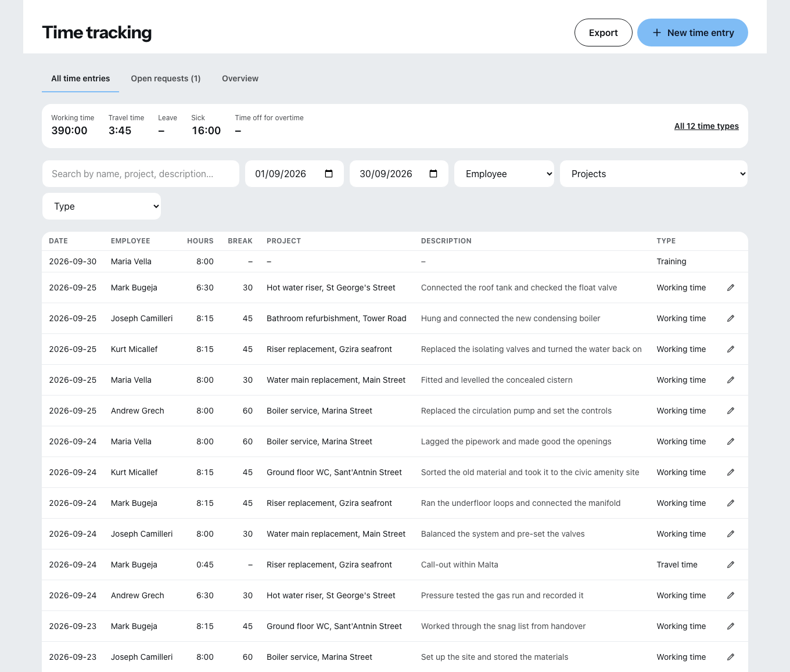The width and height of the screenshot is (790, 672).
Task: Click 'Hung and connected the new condensing boiler'
Action: click(x=511, y=318)
